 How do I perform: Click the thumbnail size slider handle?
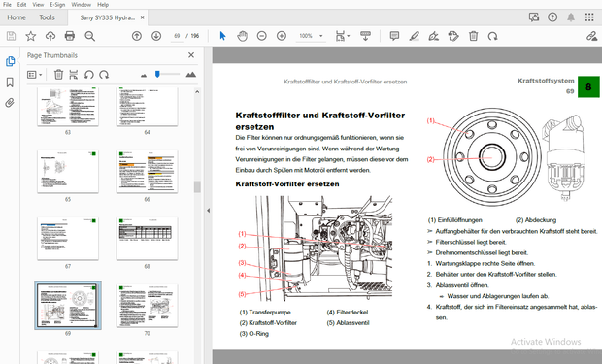pyautogui.click(x=157, y=74)
